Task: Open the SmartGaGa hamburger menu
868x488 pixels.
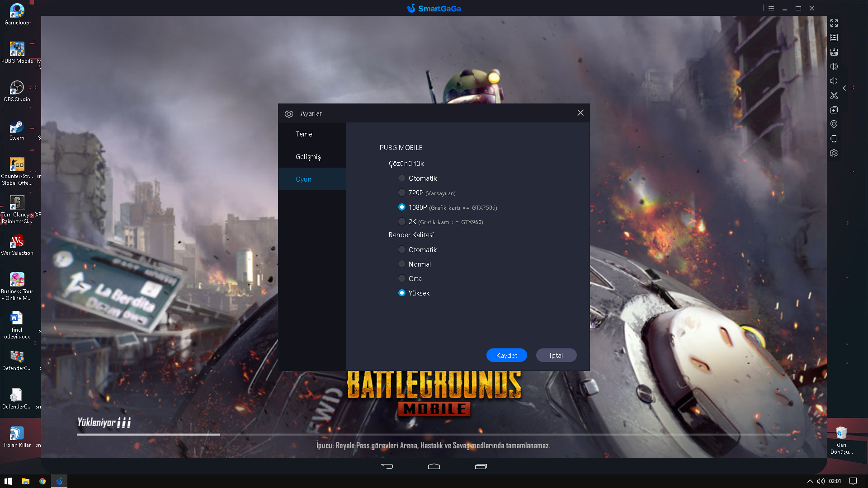Action: [x=771, y=8]
